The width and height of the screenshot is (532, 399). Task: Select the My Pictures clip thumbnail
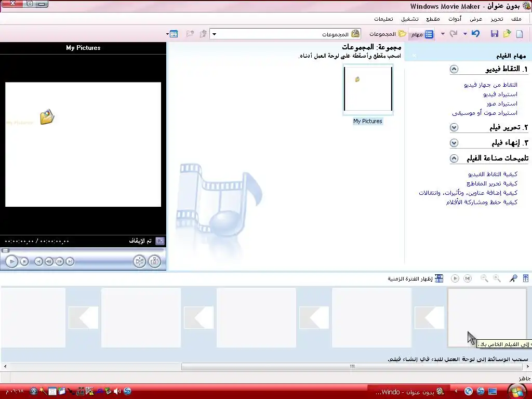[368, 89]
